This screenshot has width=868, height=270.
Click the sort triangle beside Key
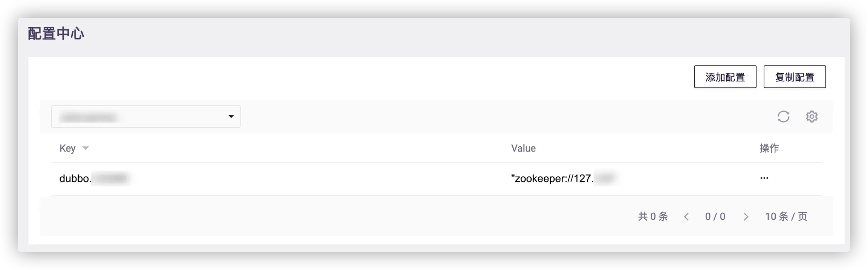(x=86, y=148)
